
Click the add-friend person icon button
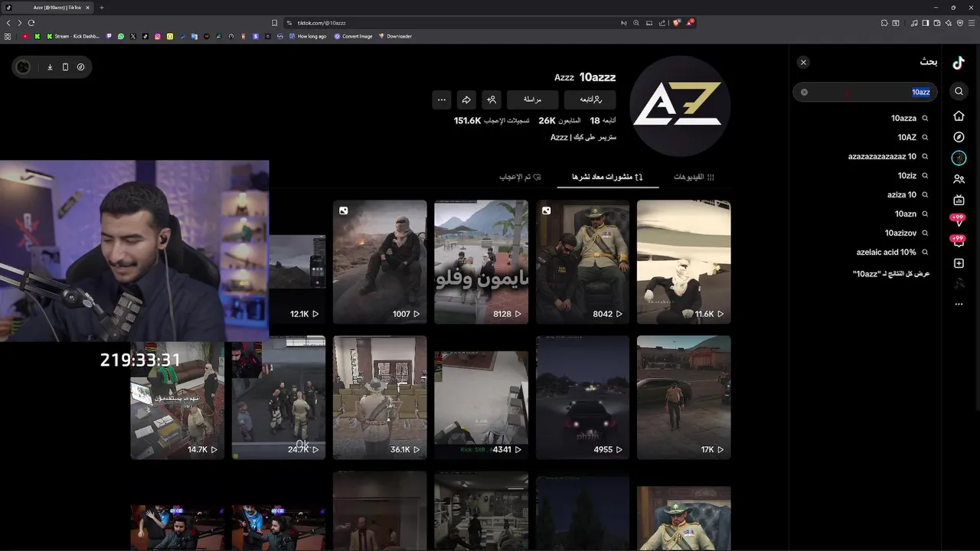pyautogui.click(x=492, y=99)
